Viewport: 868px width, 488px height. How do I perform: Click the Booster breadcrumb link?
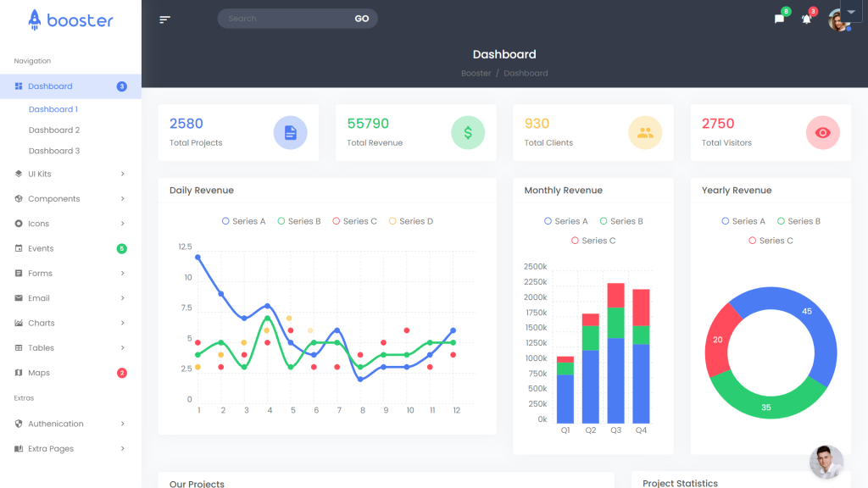[x=476, y=74]
